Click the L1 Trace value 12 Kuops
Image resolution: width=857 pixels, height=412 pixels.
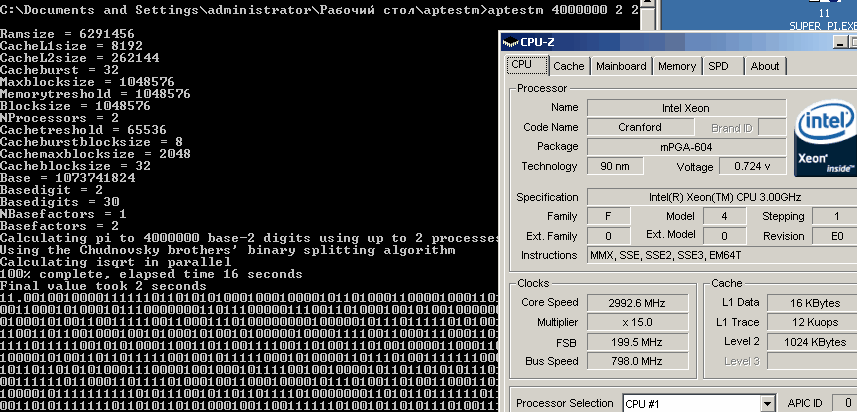pyautogui.click(x=814, y=322)
